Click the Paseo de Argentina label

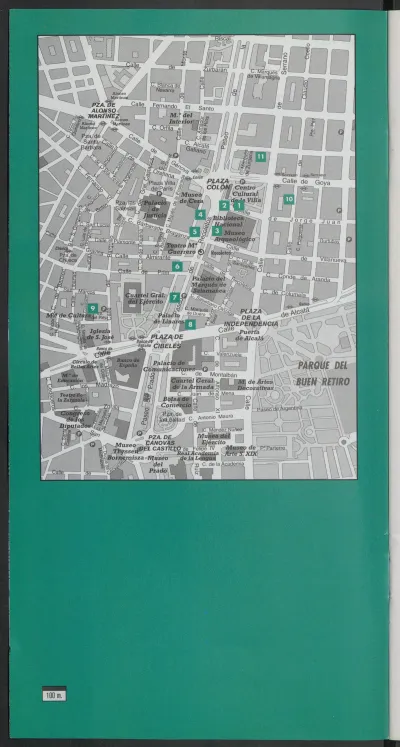click(279, 408)
